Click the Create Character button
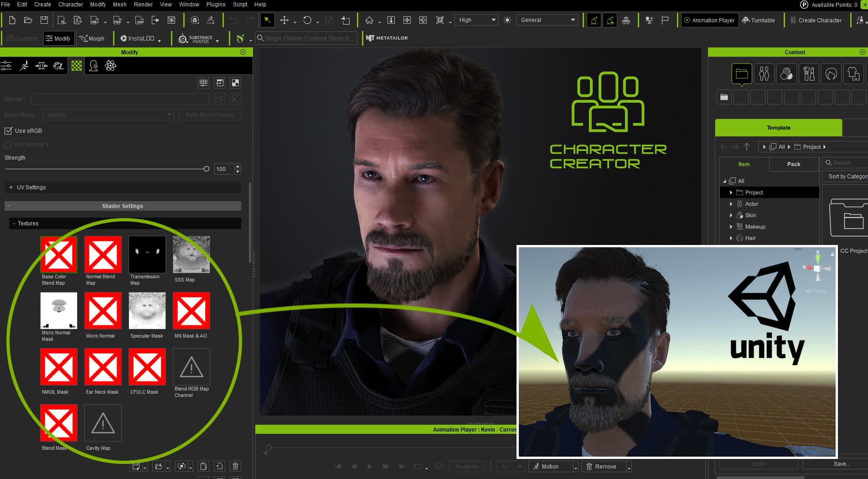The width and height of the screenshot is (868, 479). tap(816, 20)
